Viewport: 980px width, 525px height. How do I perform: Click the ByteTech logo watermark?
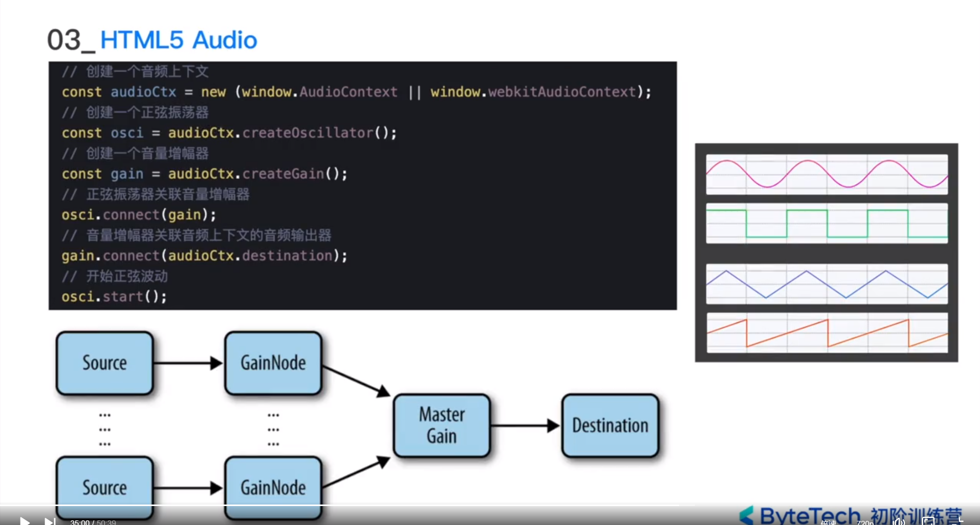[851, 515]
